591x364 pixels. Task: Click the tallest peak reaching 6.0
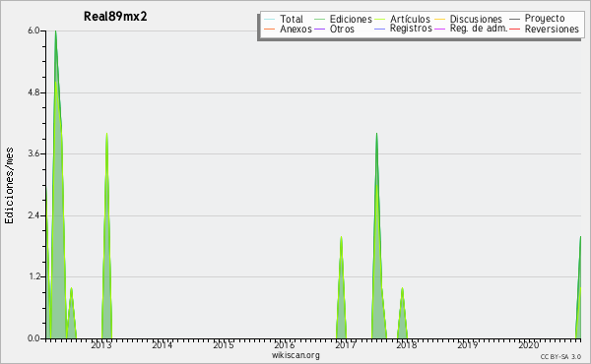click(x=56, y=31)
